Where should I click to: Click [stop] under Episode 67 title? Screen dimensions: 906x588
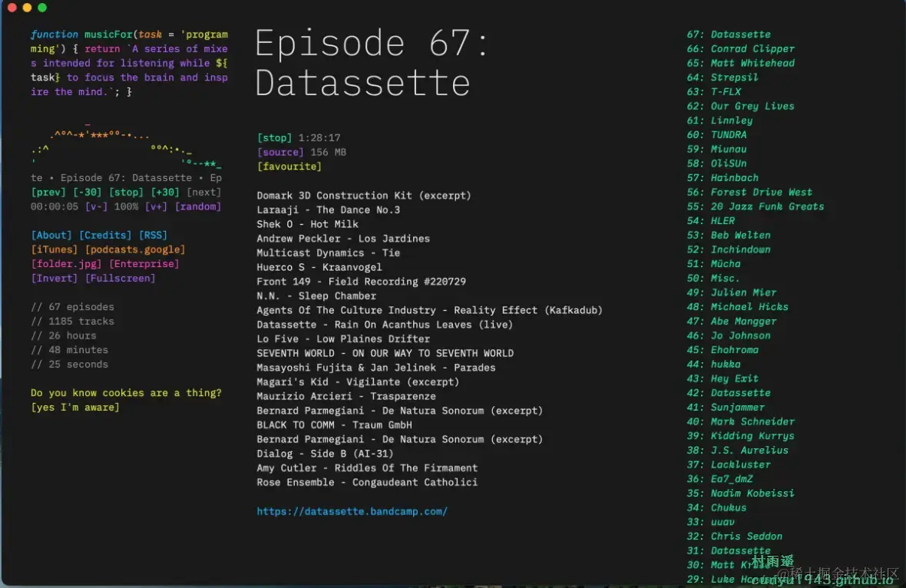pos(274,138)
